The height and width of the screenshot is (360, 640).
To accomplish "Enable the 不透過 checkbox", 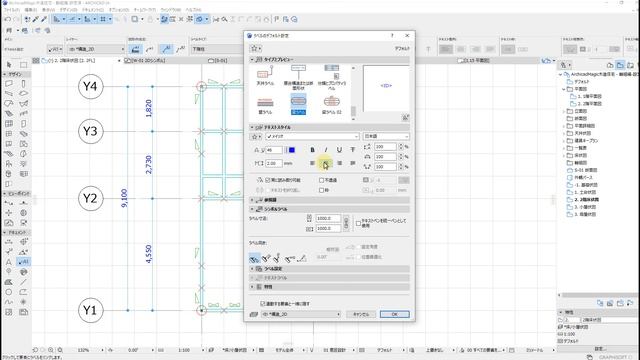I will [322, 180].
